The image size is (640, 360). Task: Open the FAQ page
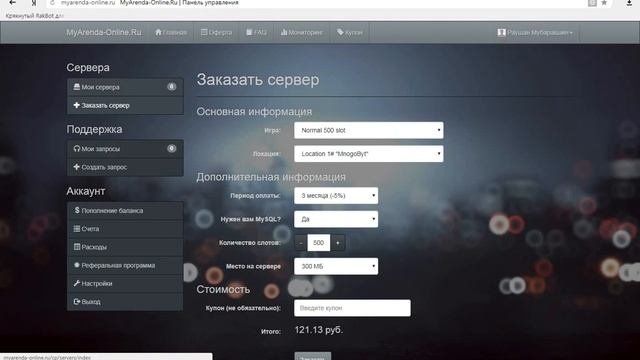click(x=256, y=32)
